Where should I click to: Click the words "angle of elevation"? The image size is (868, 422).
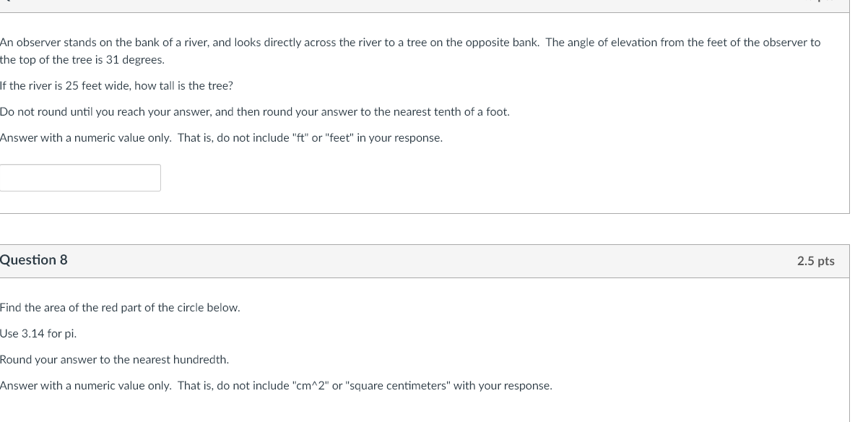click(612, 43)
